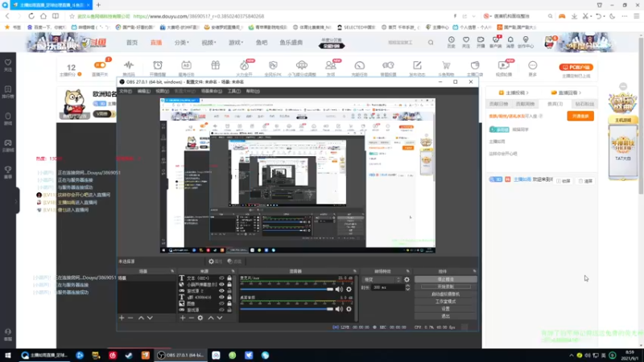
Task: Adjust 桌面音频 volume slider
Action: (287, 309)
